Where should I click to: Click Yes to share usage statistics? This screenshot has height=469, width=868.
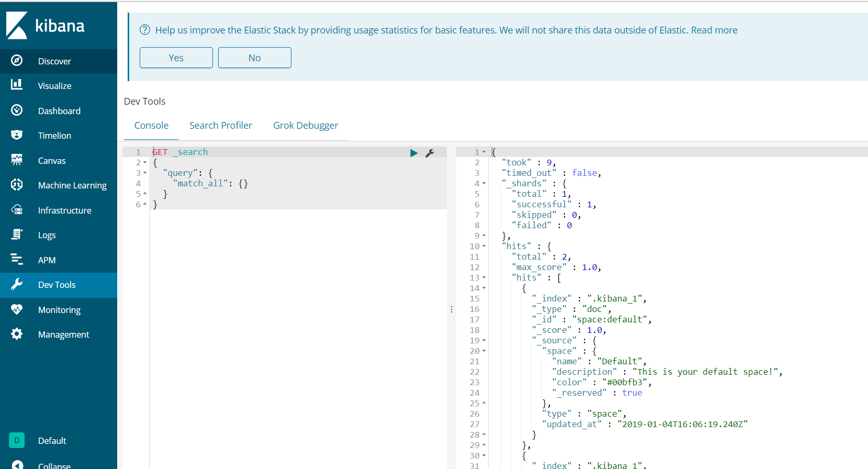176,58
